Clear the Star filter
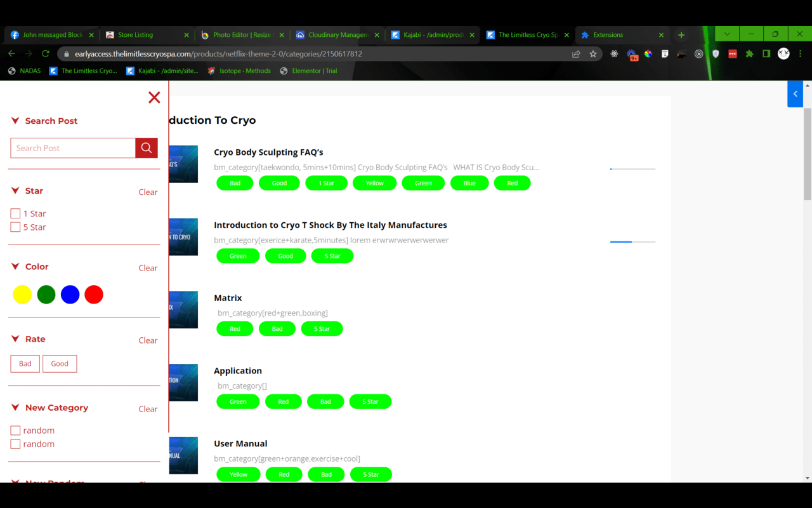 click(x=148, y=192)
